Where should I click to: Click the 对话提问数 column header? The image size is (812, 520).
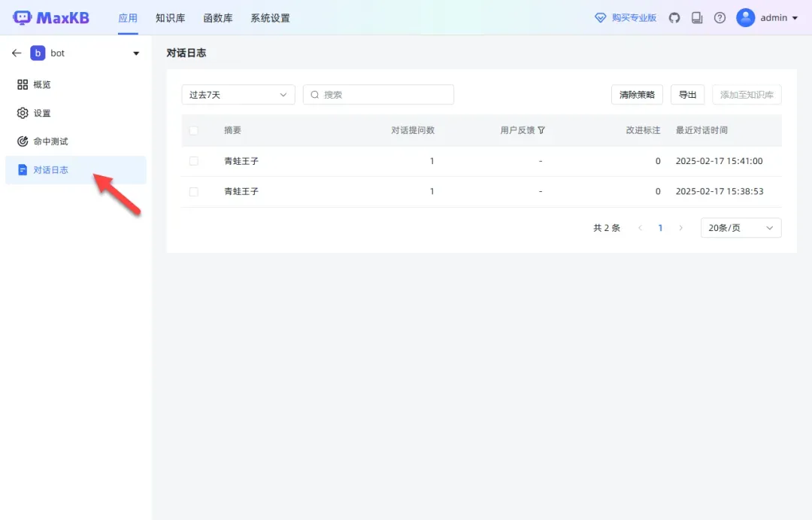tap(413, 130)
